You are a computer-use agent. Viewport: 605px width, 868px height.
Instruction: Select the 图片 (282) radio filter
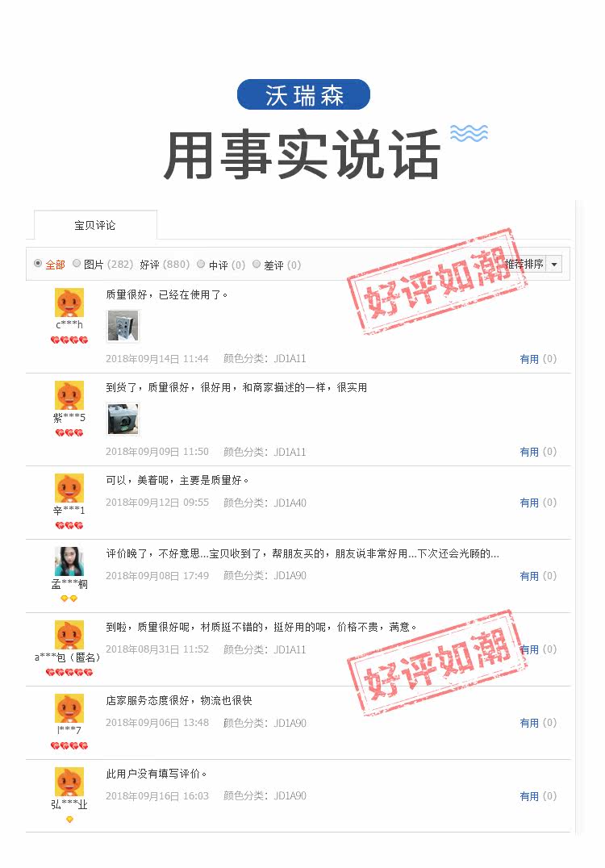coord(77,264)
